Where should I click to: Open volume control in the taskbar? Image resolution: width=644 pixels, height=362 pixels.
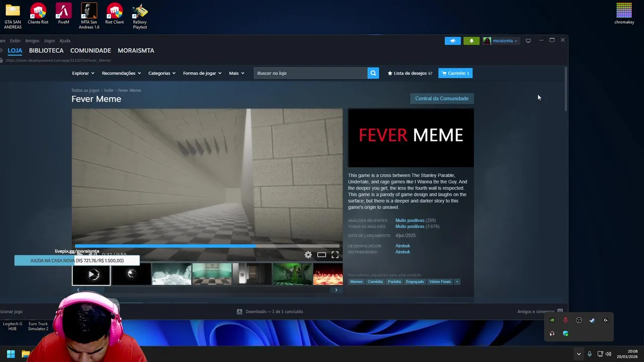click(x=609, y=354)
